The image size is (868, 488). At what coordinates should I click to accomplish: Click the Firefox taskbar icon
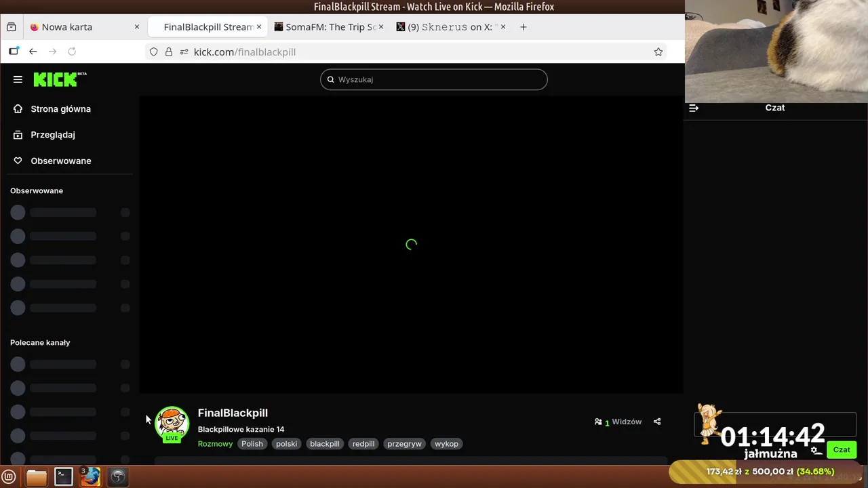pos(90,477)
